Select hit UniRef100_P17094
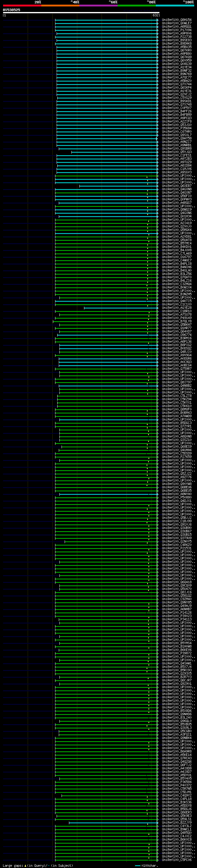 click(x=177, y=30)
